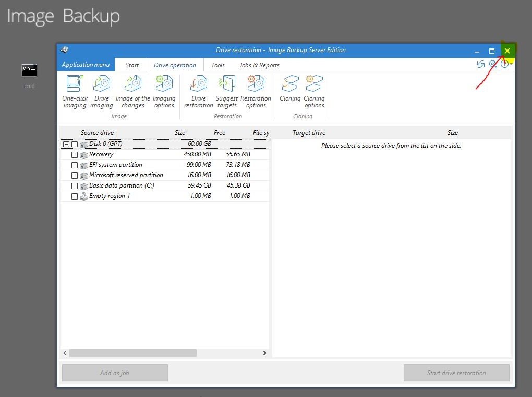Start Image of the changes
The image size is (532, 397).
click(x=132, y=92)
